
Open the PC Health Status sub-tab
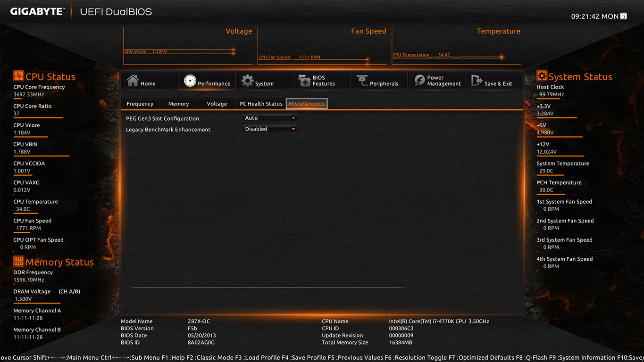261,104
